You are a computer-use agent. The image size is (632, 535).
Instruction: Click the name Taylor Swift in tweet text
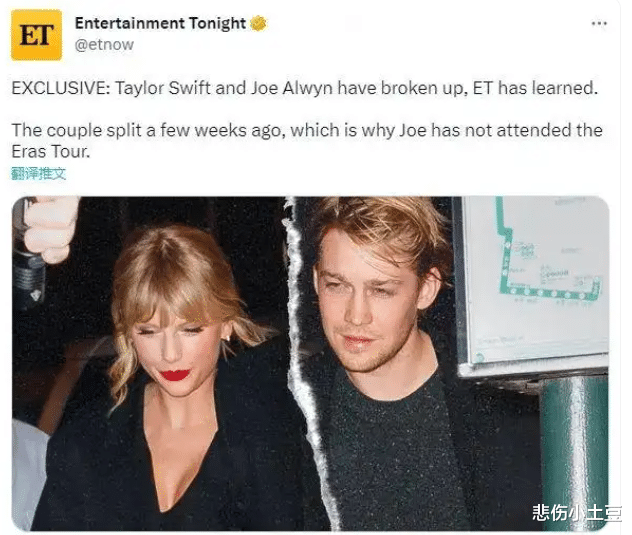[163, 88]
